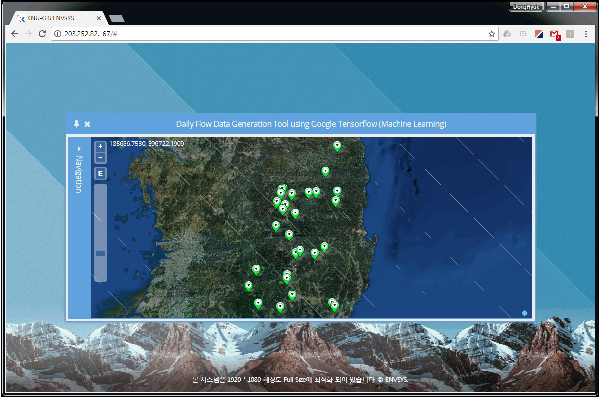600x397 pixels.
Task: Expand the Navigation side panel arrow
Action: (79, 149)
